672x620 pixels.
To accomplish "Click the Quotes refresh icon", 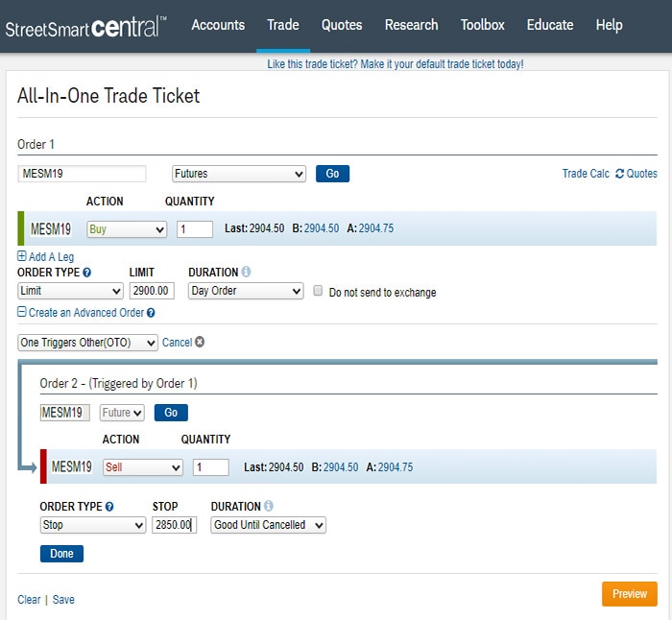I will 620,174.
